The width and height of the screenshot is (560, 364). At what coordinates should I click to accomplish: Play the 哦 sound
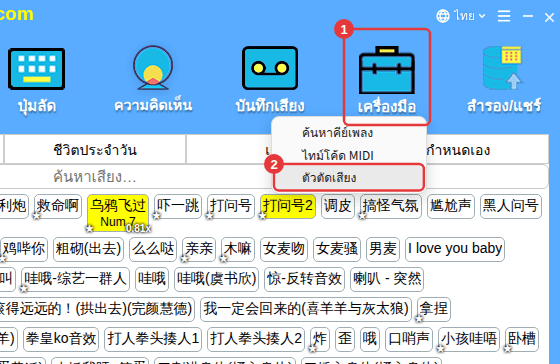(x=370, y=339)
